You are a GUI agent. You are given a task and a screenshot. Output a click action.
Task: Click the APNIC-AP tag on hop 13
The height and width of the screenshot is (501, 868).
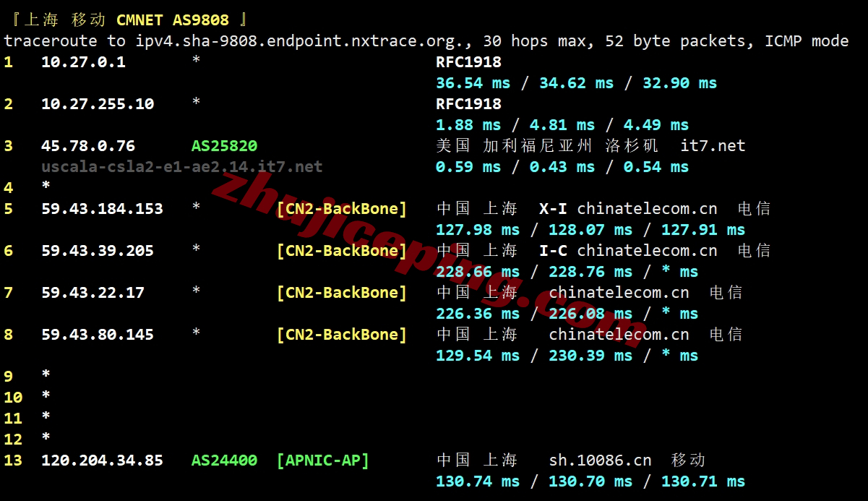pos(322,461)
